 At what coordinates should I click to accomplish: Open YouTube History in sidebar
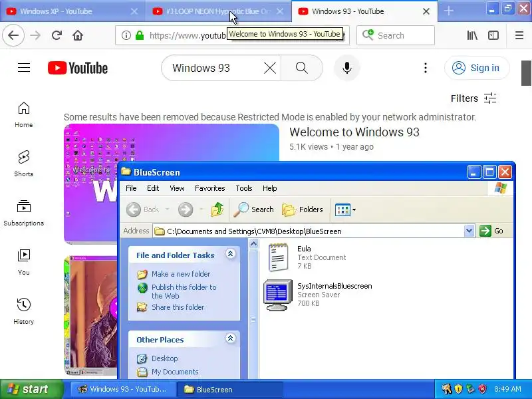24,311
